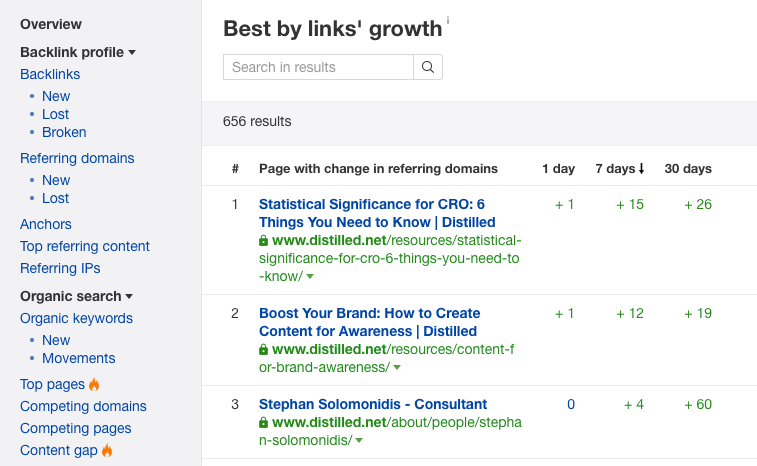Open Lost under Referring domains

point(56,198)
